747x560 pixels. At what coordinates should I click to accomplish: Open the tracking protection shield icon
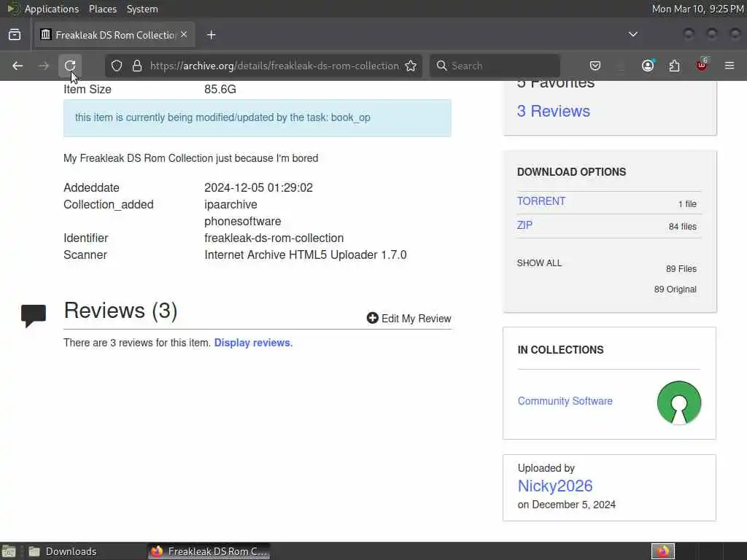coord(117,66)
